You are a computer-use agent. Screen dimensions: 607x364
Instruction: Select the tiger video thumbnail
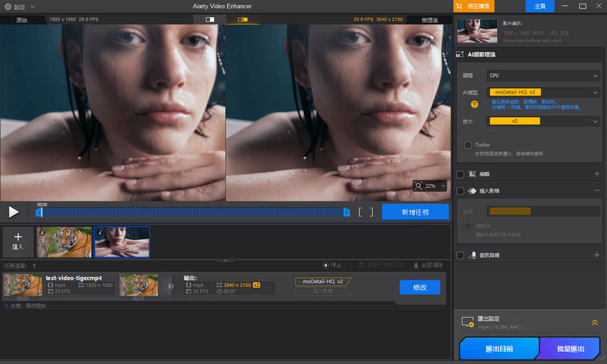click(x=64, y=242)
